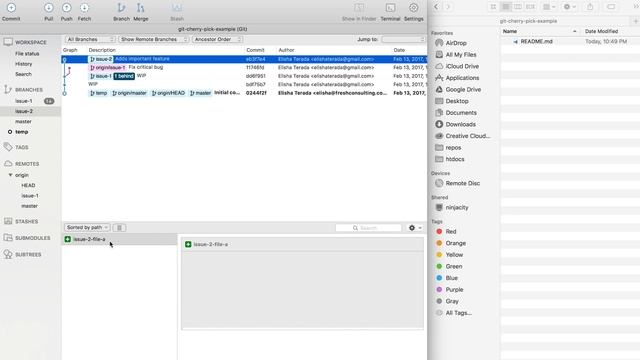Select origin HEAD remote branch
This screenshot has width=640, height=360.
click(x=28, y=185)
